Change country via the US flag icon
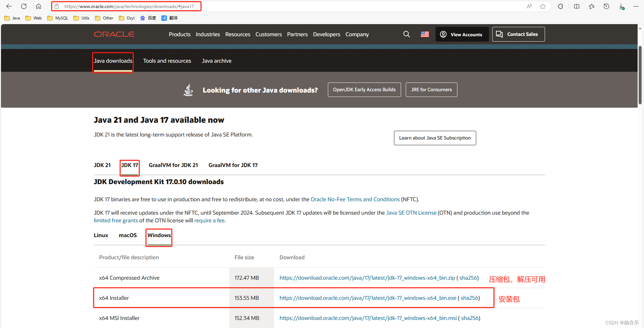Viewport: 644px width, 328px height. pyautogui.click(x=425, y=34)
